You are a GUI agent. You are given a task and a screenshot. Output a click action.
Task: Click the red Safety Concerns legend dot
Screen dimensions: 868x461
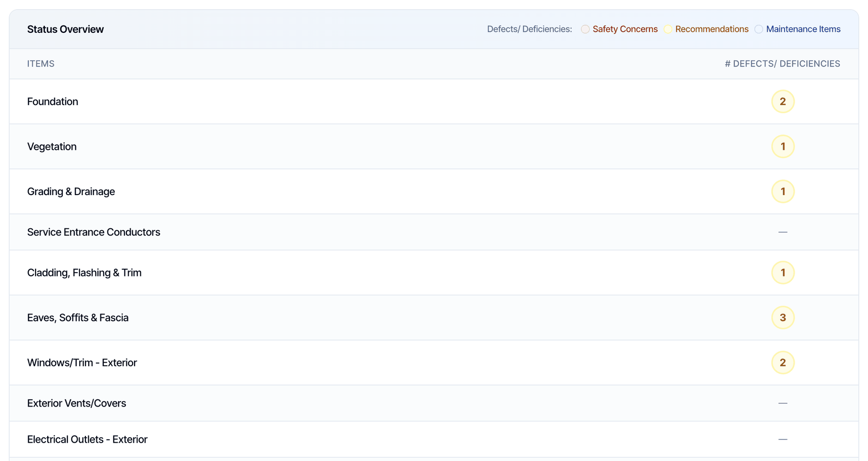[585, 29]
